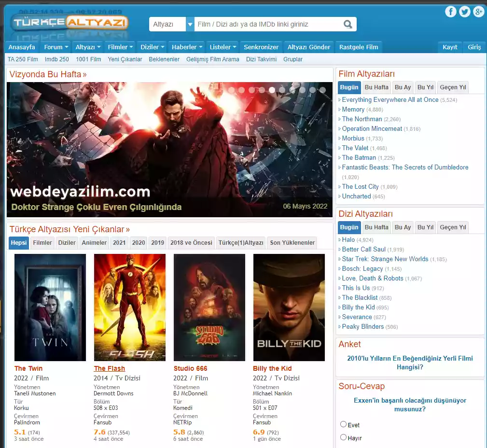Open The Northman subtitle link
The width and height of the screenshot is (487, 448).
(x=362, y=119)
